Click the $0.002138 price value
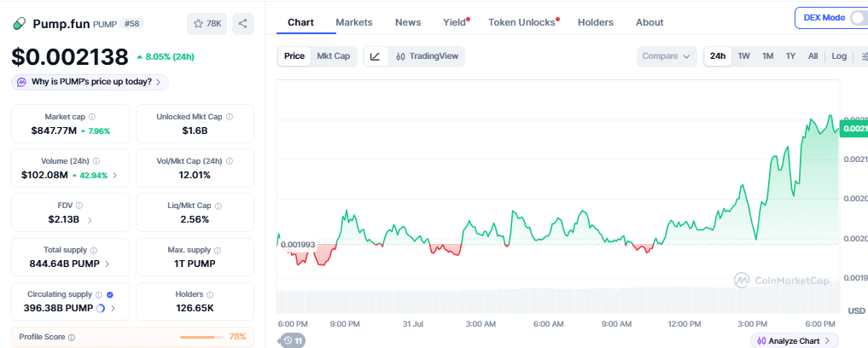 (x=70, y=56)
